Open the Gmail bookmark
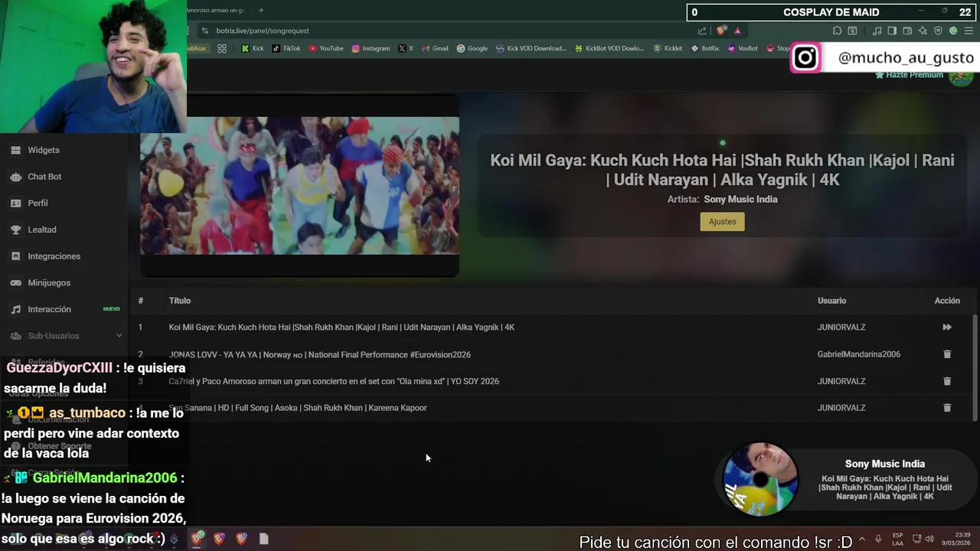Screen dimensions: 980x551 [435, 48]
